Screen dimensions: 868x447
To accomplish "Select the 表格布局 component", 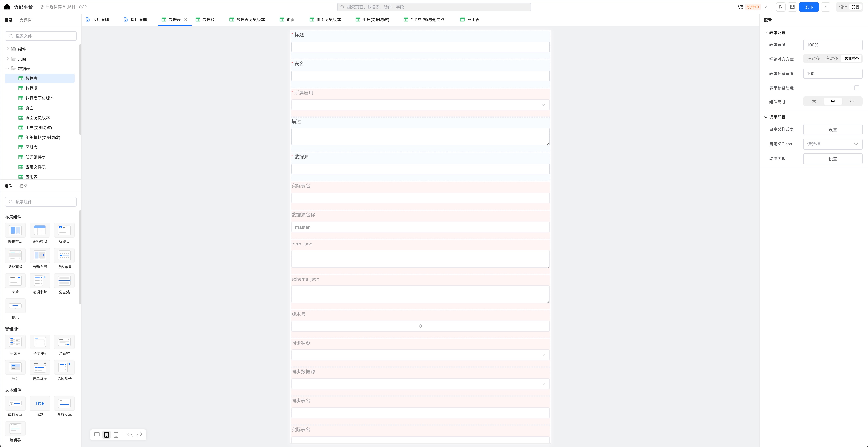I will (40, 233).
